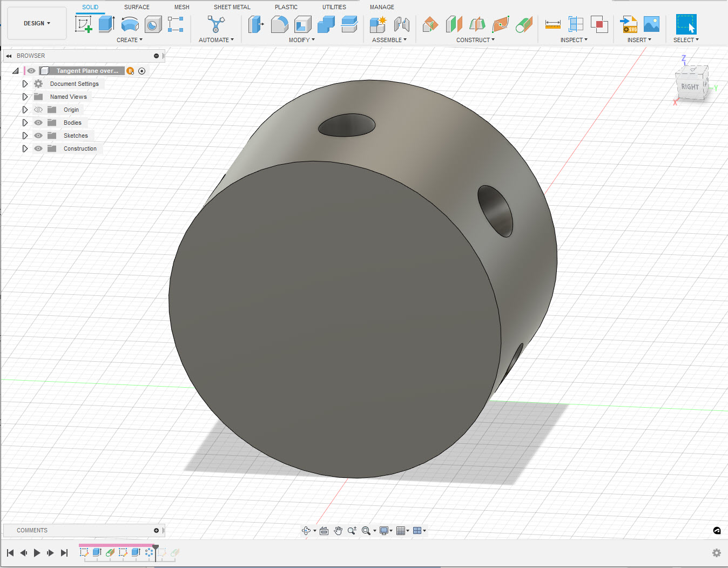The image size is (728, 568).
Task: Show the Origin folder
Action: point(38,109)
